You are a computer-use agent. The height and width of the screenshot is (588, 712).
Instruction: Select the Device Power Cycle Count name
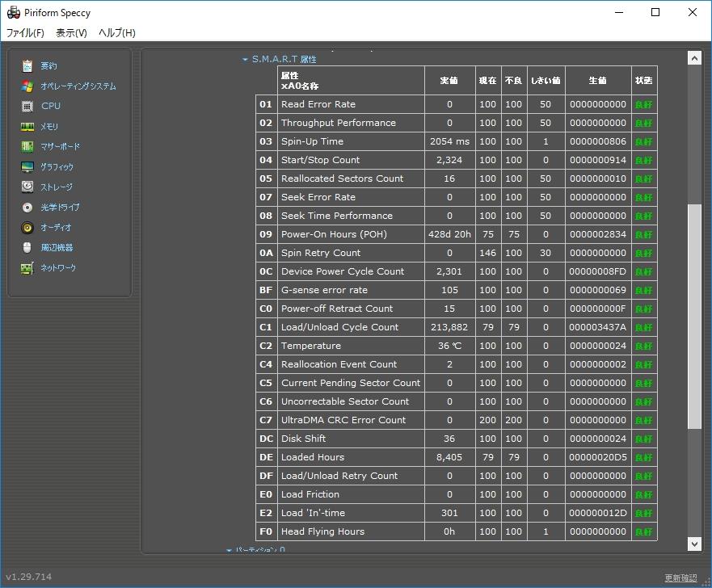point(343,271)
